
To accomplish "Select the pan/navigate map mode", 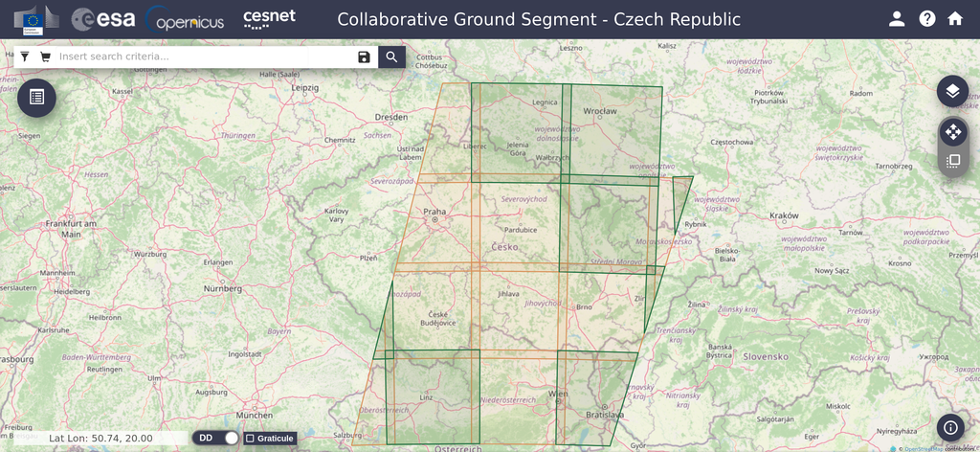I will pyautogui.click(x=952, y=132).
